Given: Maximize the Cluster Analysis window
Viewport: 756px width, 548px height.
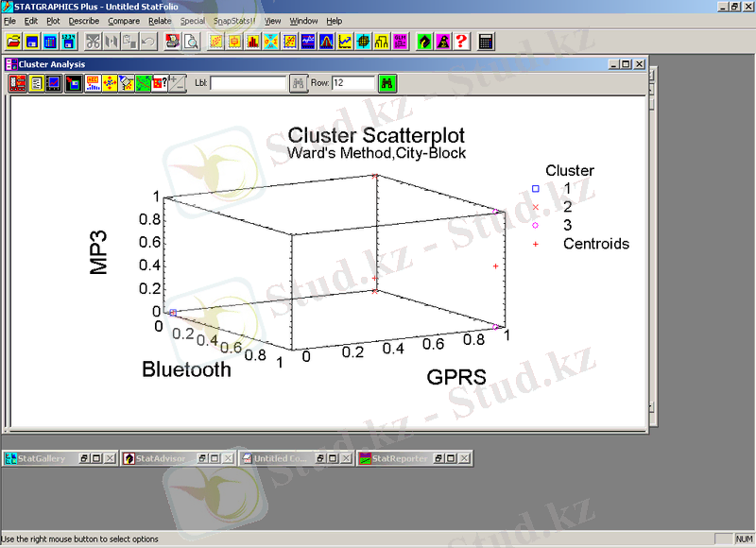Looking at the screenshot, I should [x=626, y=64].
